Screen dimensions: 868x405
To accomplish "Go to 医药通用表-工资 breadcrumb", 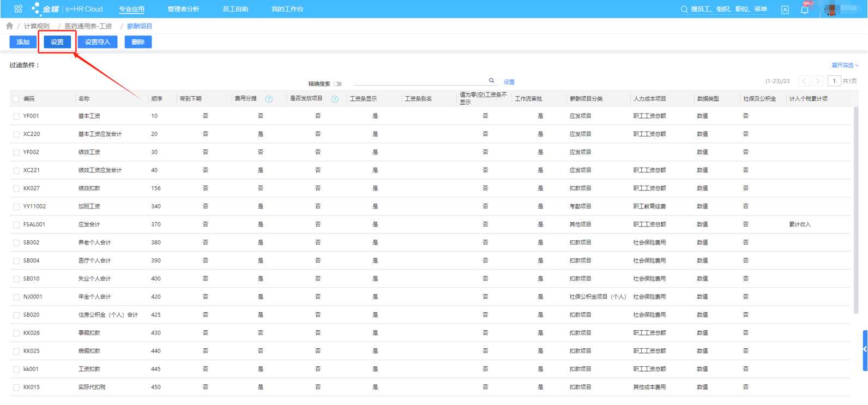I will tap(88, 26).
